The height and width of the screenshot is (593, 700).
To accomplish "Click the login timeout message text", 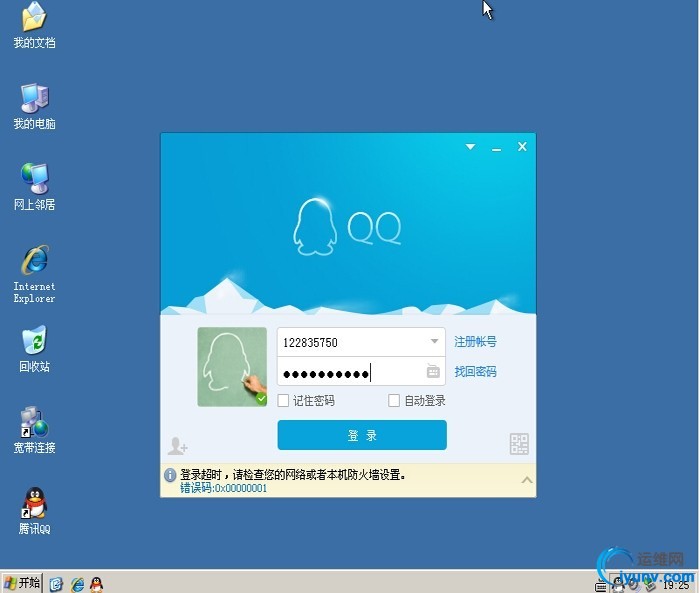I will coord(293,475).
